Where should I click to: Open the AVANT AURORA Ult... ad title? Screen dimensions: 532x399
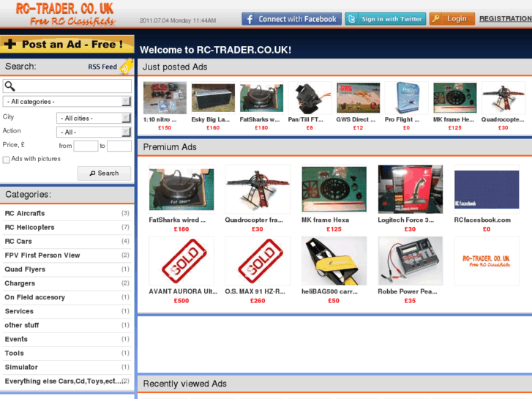click(x=183, y=291)
